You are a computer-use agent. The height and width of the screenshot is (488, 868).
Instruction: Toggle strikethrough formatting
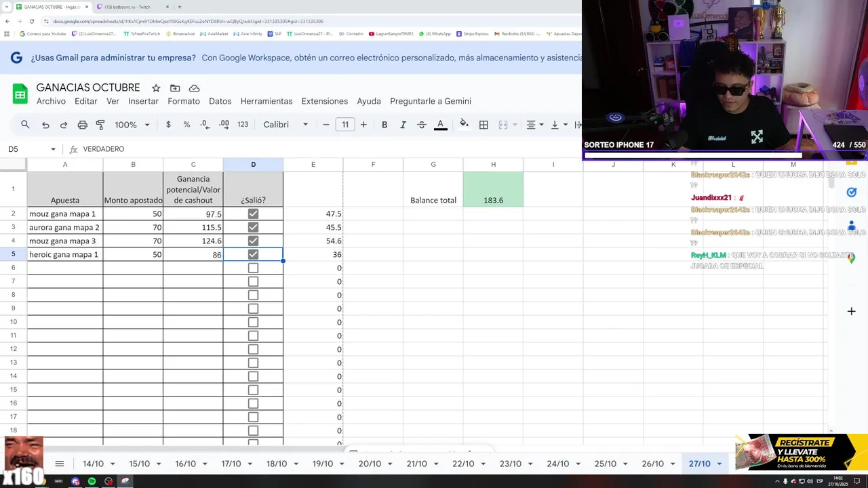(421, 125)
